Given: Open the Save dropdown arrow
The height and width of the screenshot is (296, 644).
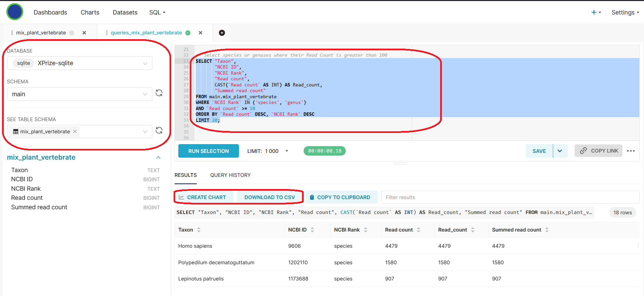Looking at the screenshot, I should [x=560, y=151].
